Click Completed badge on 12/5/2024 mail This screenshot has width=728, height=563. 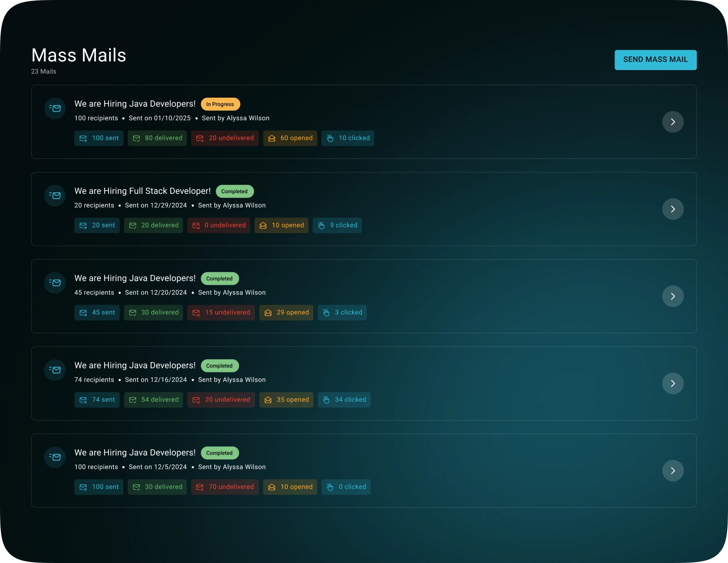click(219, 453)
